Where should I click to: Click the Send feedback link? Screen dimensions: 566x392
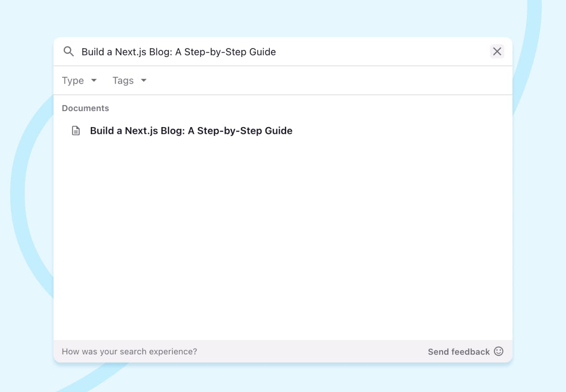click(x=459, y=352)
